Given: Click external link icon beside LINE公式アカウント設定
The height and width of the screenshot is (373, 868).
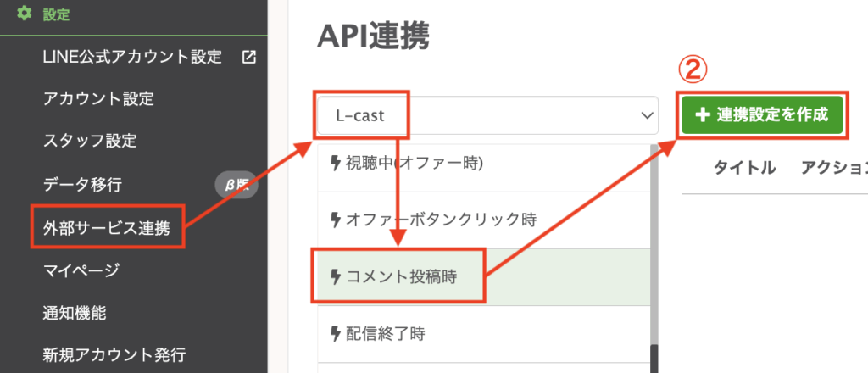Looking at the screenshot, I should point(249,57).
